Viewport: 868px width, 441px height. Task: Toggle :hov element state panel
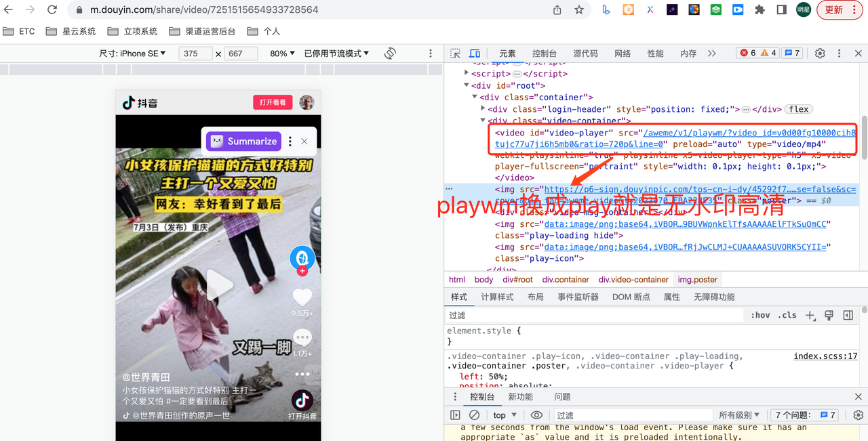(x=760, y=315)
